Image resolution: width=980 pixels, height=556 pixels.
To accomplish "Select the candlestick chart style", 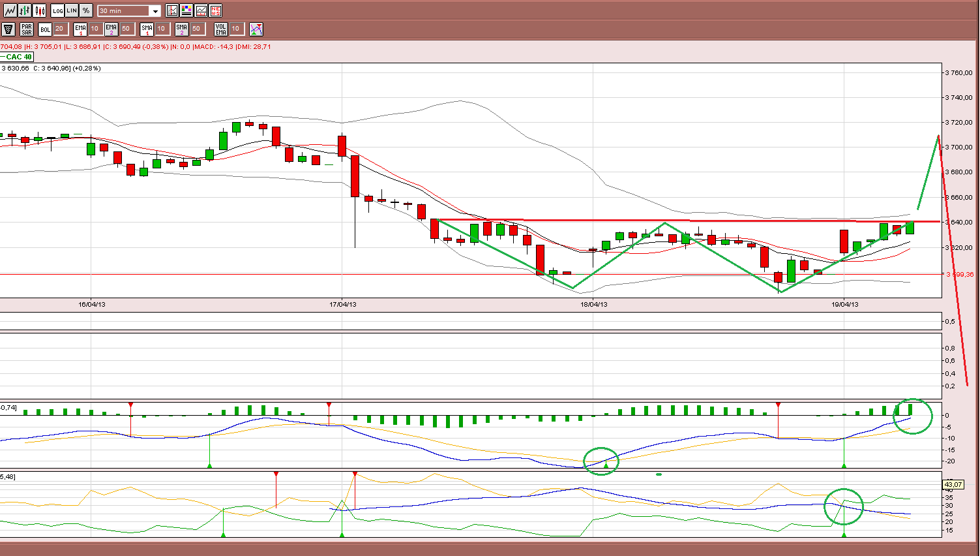I will click(x=40, y=10).
